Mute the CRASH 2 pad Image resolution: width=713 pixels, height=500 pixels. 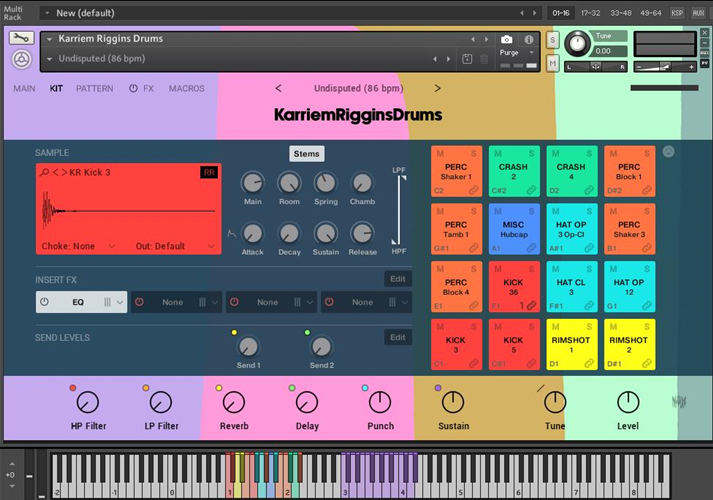point(497,153)
